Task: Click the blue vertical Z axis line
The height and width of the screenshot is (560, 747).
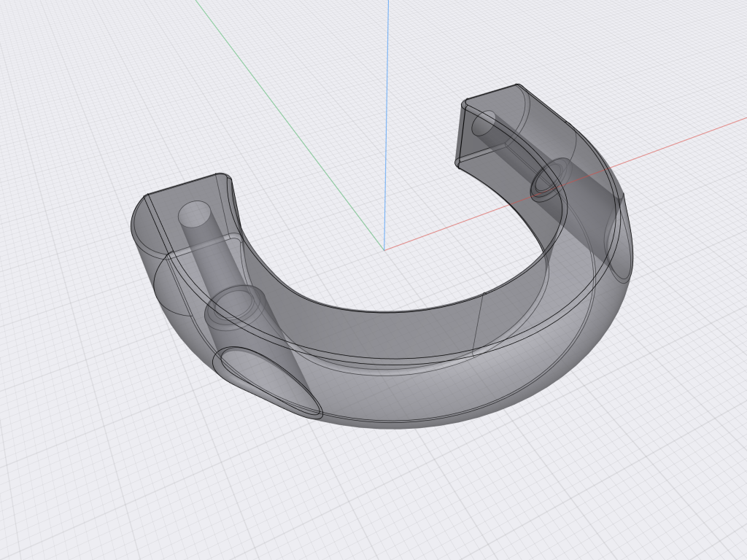Action: [x=387, y=119]
